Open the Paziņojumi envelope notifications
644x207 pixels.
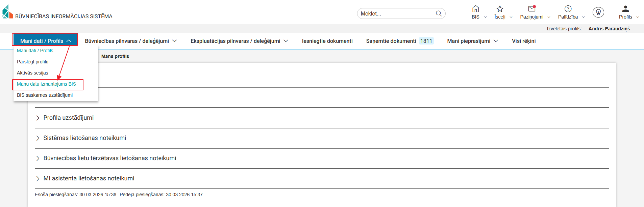click(x=531, y=9)
